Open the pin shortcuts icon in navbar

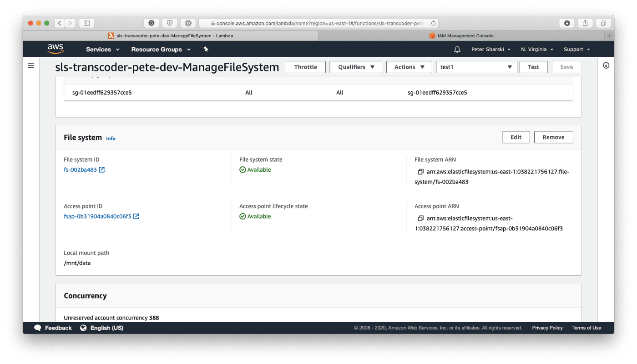206,49
